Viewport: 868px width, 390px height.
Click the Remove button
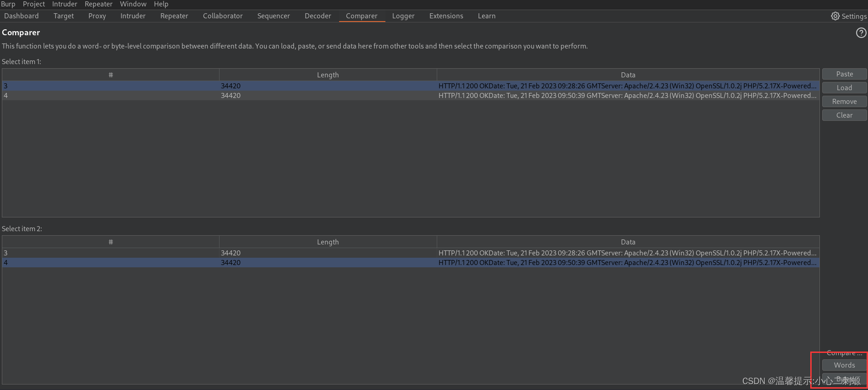click(x=845, y=102)
